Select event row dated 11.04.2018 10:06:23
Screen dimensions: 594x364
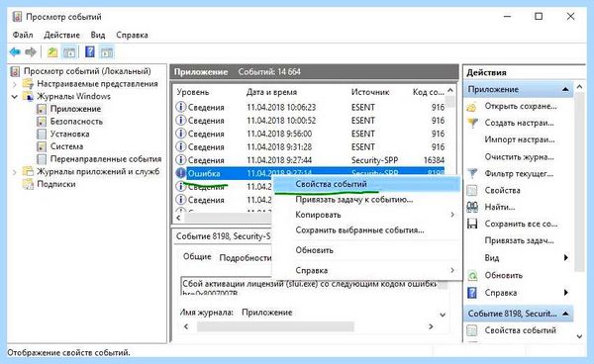pyautogui.click(x=310, y=108)
